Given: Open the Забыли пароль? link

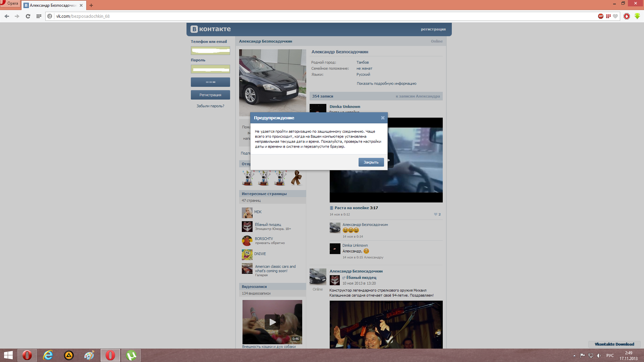Looking at the screenshot, I should tap(210, 106).
